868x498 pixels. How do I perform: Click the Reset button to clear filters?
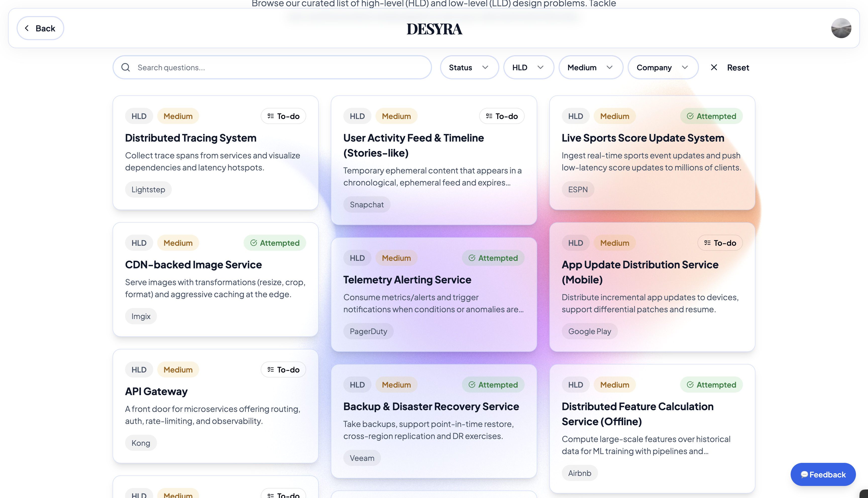(738, 67)
